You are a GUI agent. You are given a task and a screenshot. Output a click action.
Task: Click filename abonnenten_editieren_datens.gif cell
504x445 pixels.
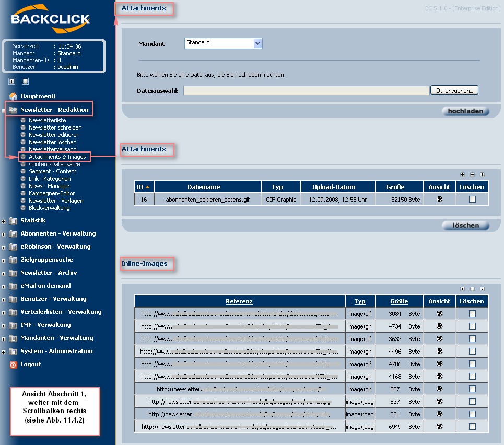[208, 200]
